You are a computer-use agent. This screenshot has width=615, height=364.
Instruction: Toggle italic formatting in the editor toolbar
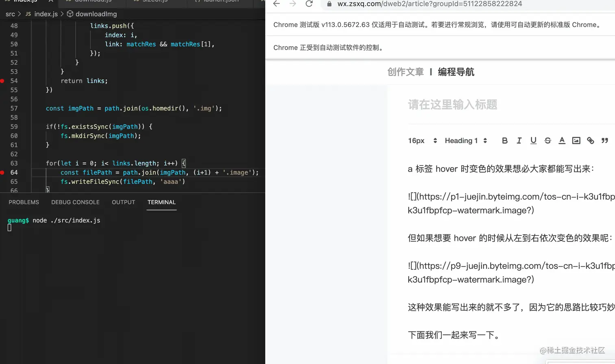(x=519, y=141)
